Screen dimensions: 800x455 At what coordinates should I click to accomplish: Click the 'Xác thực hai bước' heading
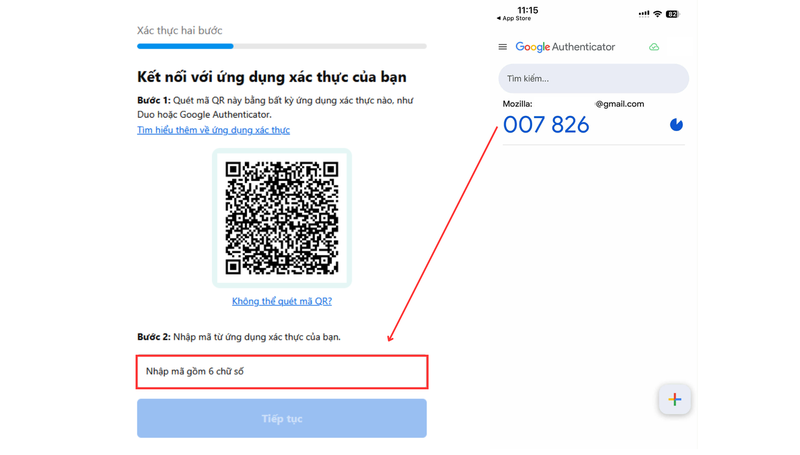[x=180, y=31]
